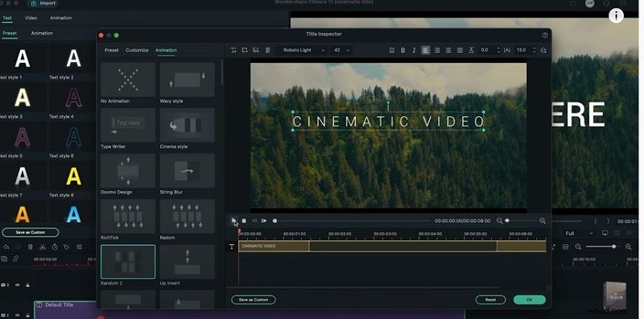Click the character spacing icon beside 0.0
Viewport: 644px width, 319px height.
pyautogui.click(x=472, y=50)
